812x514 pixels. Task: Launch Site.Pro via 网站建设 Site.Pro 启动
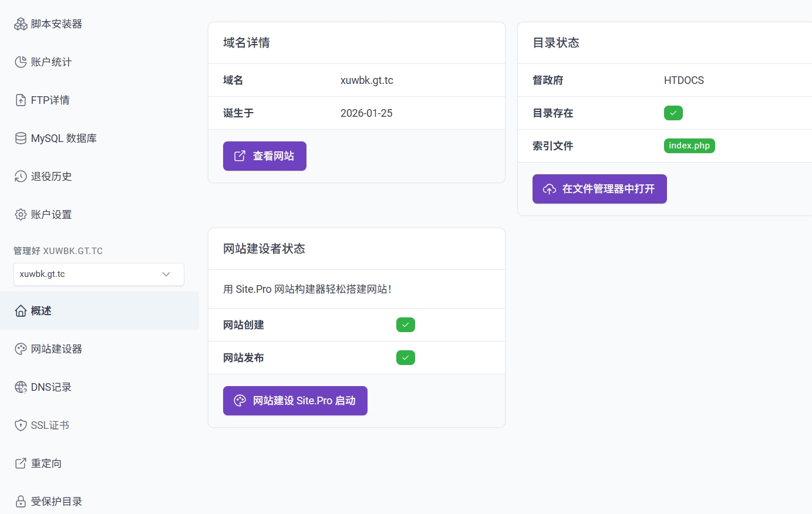tap(295, 400)
